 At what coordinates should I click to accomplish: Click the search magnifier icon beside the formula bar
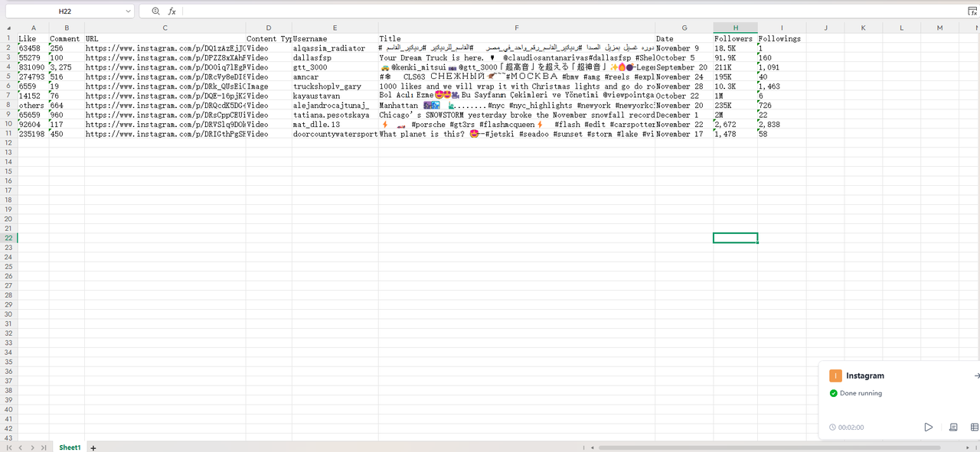[x=156, y=11]
